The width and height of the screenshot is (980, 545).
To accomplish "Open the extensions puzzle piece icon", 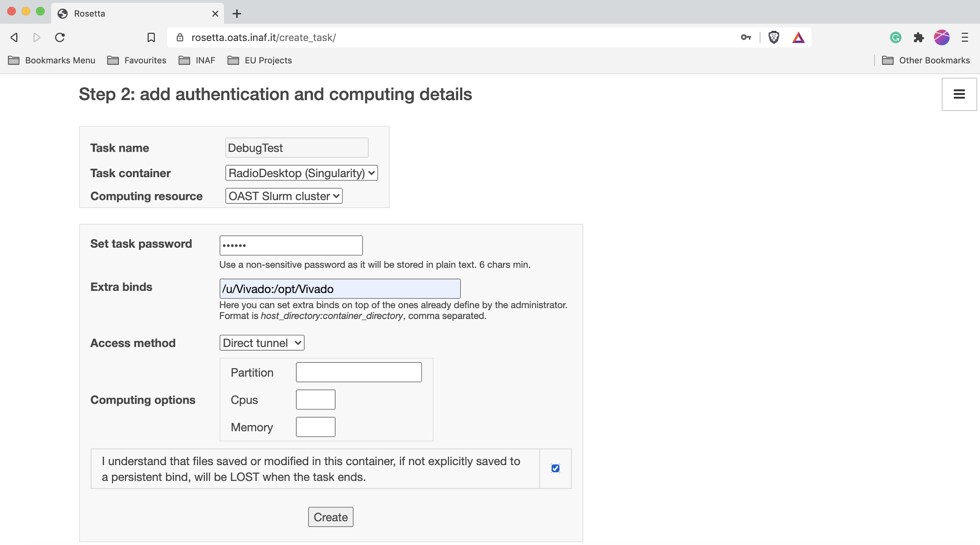I will point(918,38).
